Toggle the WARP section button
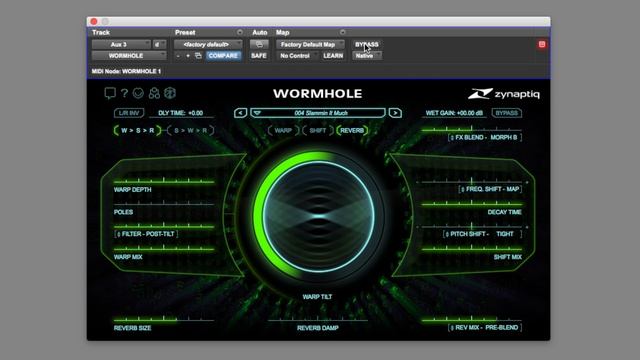Image resolution: width=640 pixels, height=360 pixels. click(x=283, y=130)
